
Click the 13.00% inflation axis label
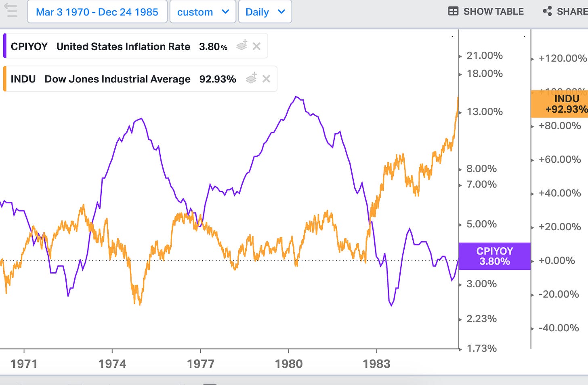click(x=485, y=112)
